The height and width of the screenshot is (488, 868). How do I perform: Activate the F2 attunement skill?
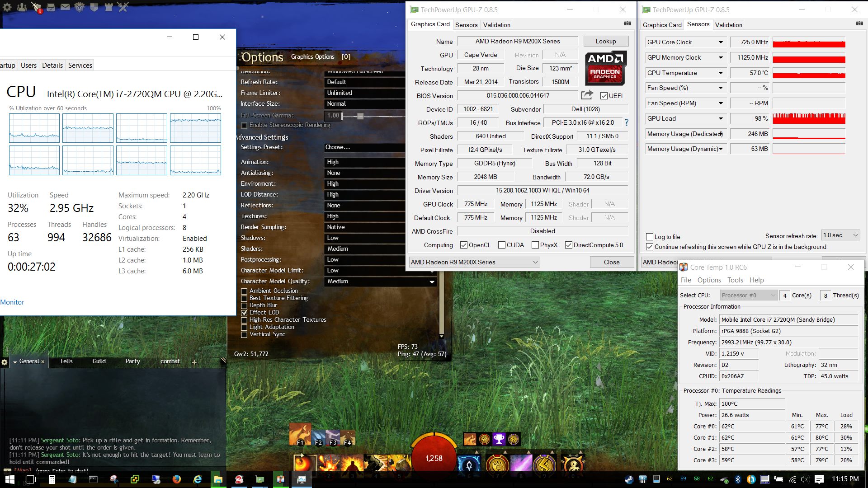[319, 438]
